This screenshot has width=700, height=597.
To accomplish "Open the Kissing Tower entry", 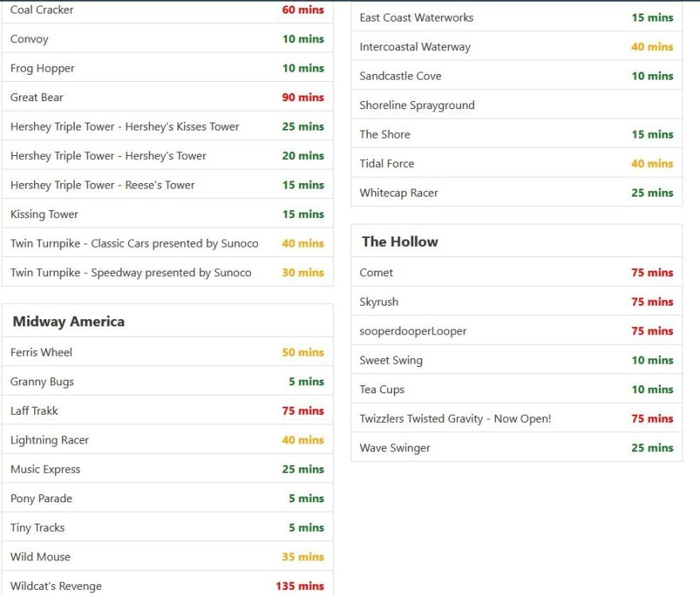I will pos(45,214).
